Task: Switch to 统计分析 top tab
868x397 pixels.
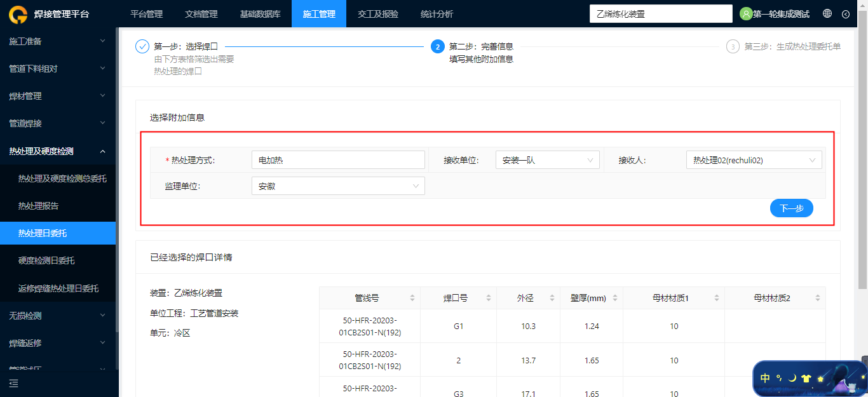Action: [437, 14]
